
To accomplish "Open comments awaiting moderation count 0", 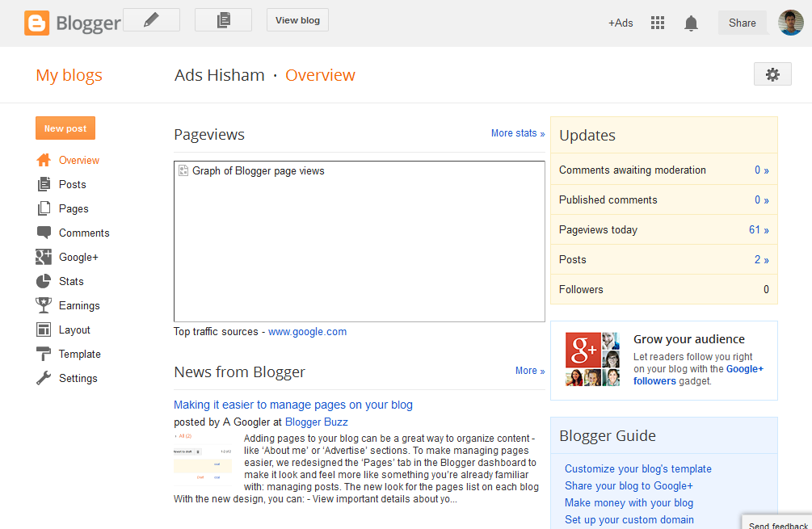I will click(x=761, y=170).
